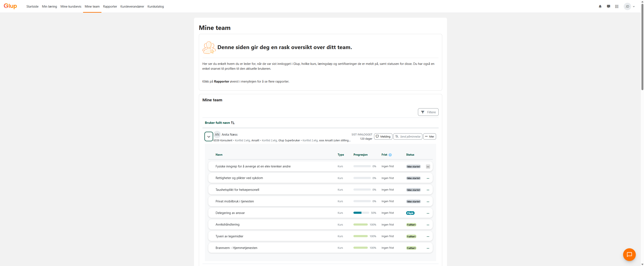Click the Melding button for Anita Næss
This screenshot has width=644, height=266.
(383, 137)
